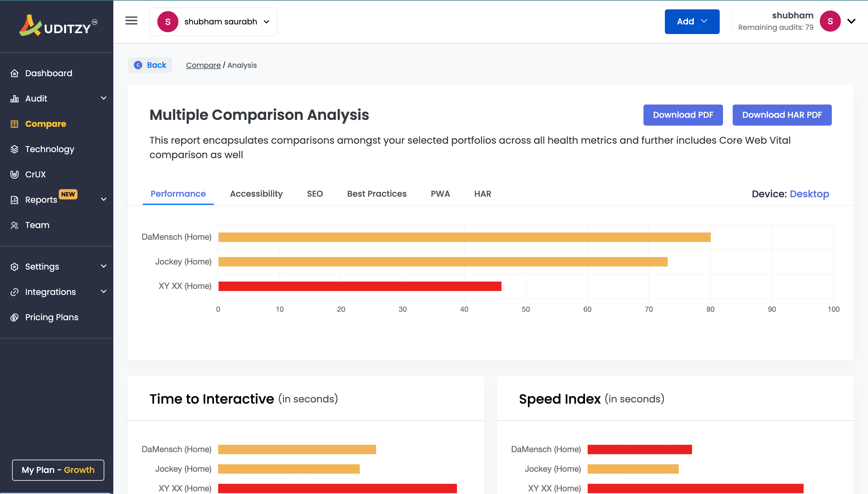Click the Dashboard home icon in the sidebar
This screenshot has height=494, width=868.
coord(14,73)
